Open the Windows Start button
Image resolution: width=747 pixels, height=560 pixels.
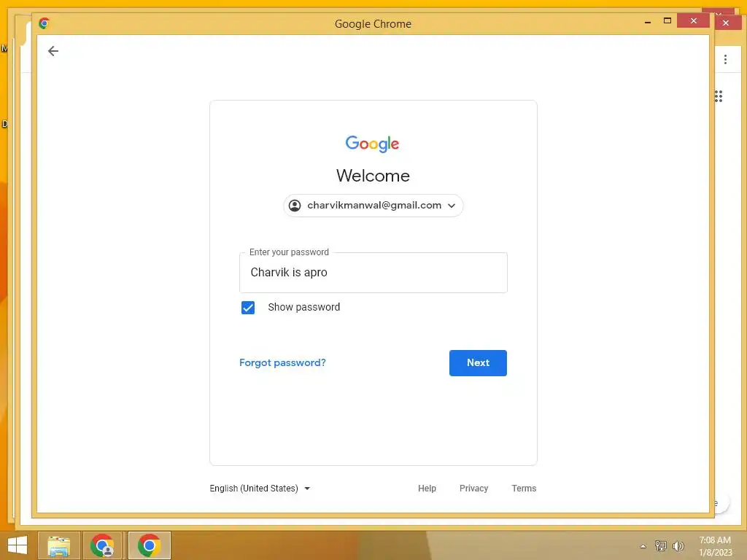click(18, 545)
